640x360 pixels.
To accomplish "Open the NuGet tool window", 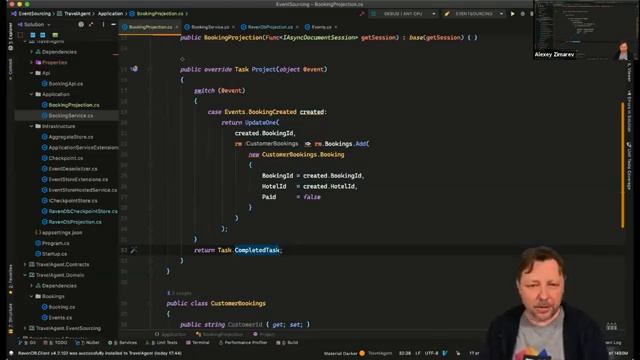I will [88, 342].
